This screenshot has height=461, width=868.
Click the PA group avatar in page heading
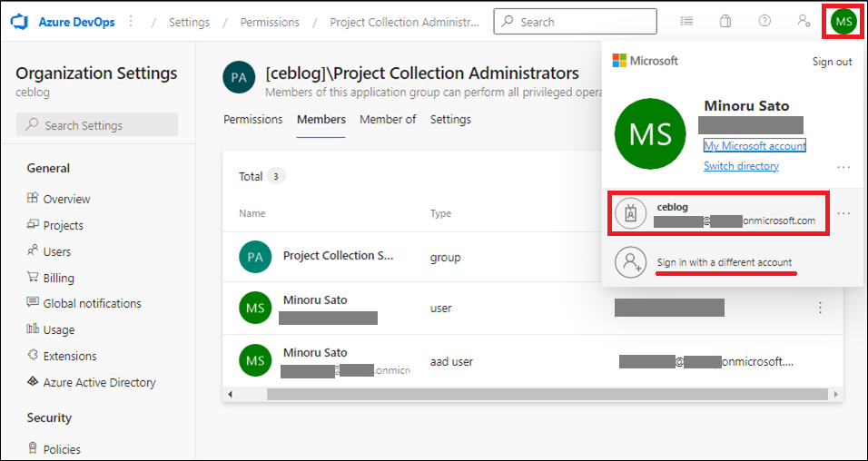[239, 77]
